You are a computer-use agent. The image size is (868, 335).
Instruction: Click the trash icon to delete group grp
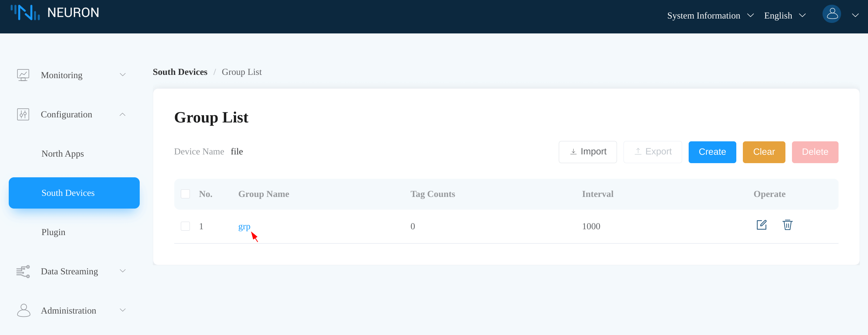787,225
